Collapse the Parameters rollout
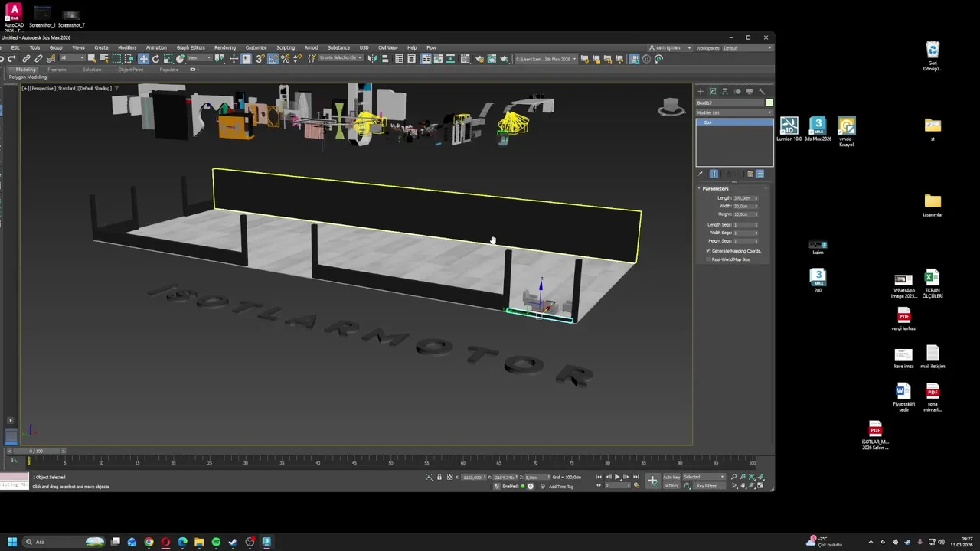Image resolution: width=980 pixels, height=551 pixels. coord(715,188)
